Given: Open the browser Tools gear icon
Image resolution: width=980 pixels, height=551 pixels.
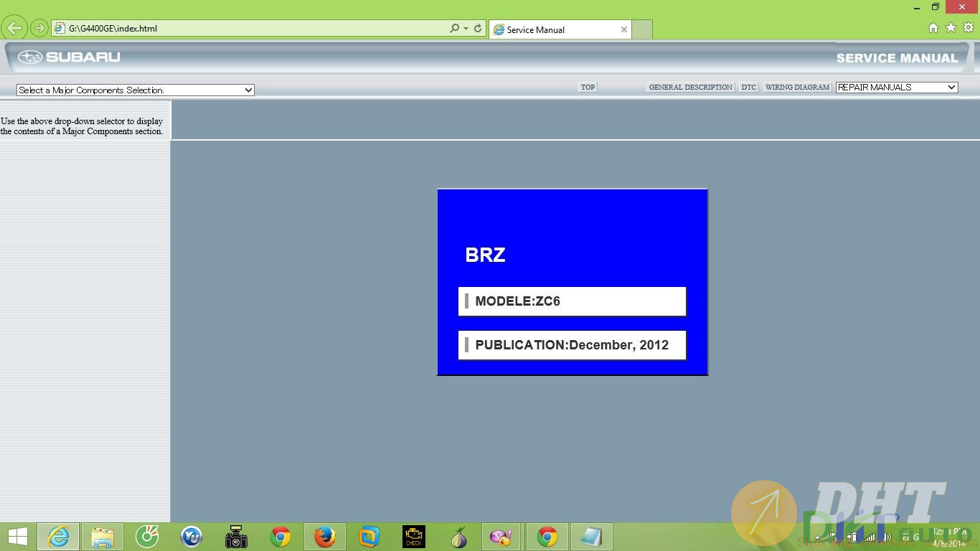Looking at the screenshot, I should click(968, 28).
